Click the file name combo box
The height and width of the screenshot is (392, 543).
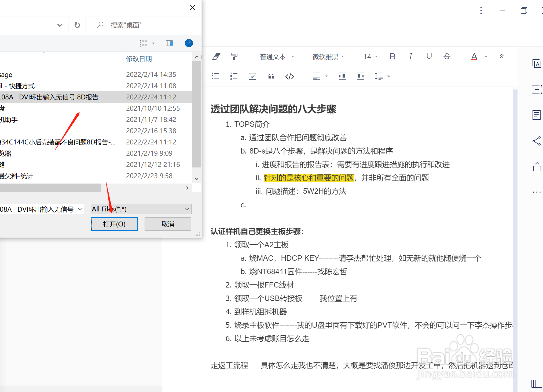[x=42, y=209]
